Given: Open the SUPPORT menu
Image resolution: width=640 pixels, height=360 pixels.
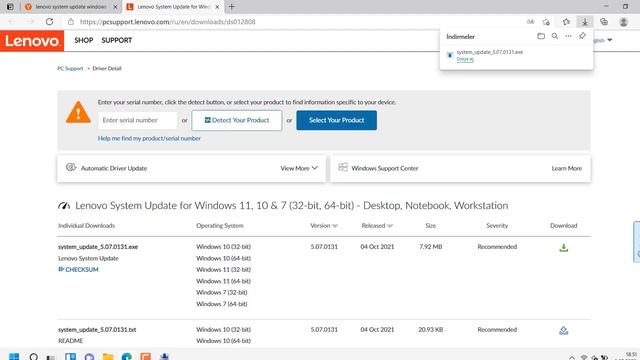Looking at the screenshot, I should point(117,40).
